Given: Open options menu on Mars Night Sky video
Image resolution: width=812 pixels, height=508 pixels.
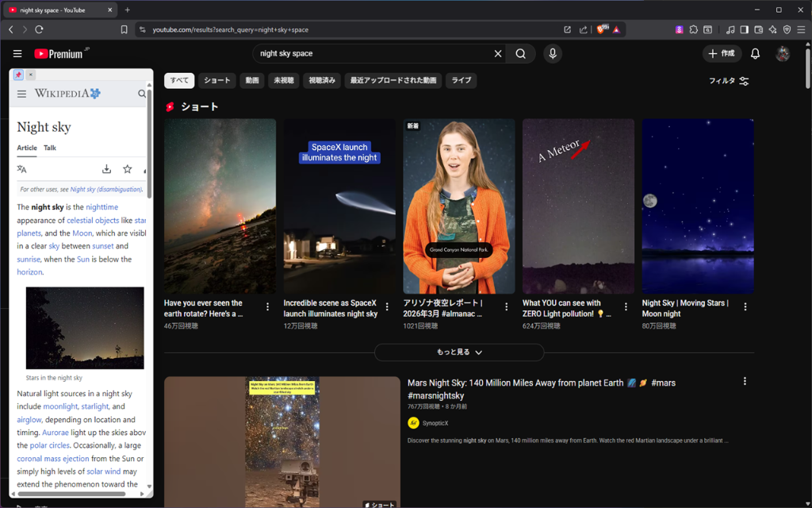Looking at the screenshot, I should coord(745,381).
